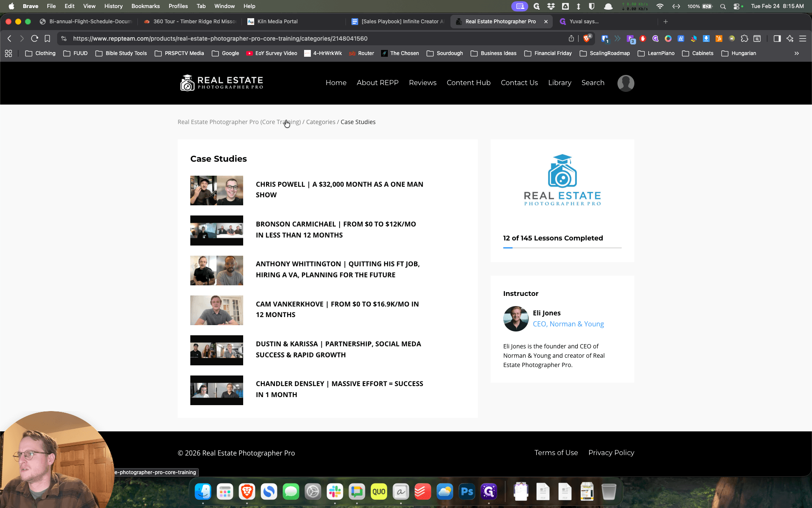Toggle the Brave sidebar panel icon
This screenshot has height=508, width=812.
click(x=777, y=39)
